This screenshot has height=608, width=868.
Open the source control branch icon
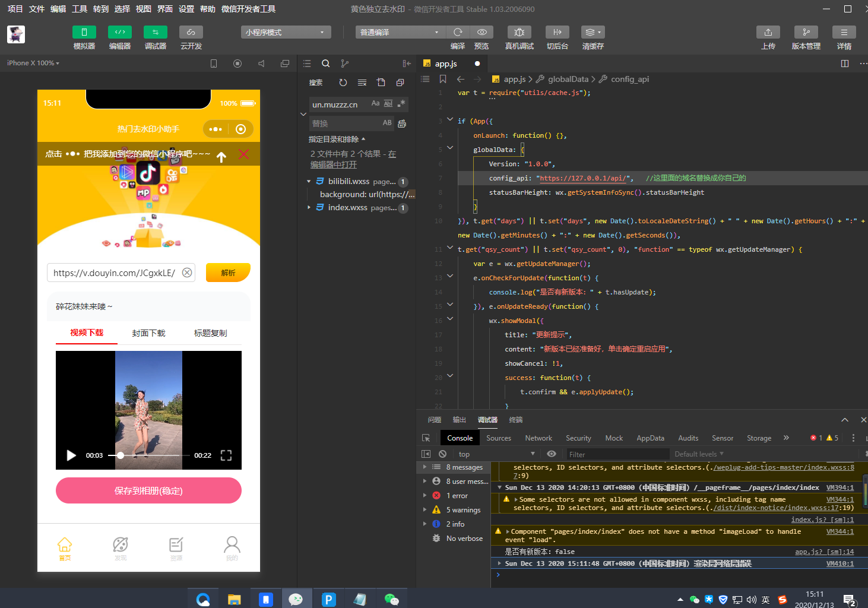345,64
